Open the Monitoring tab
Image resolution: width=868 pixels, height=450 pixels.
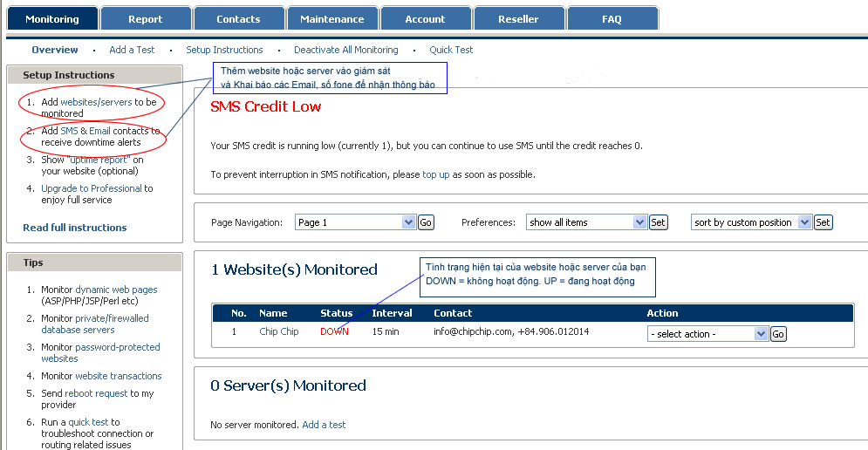52,19
